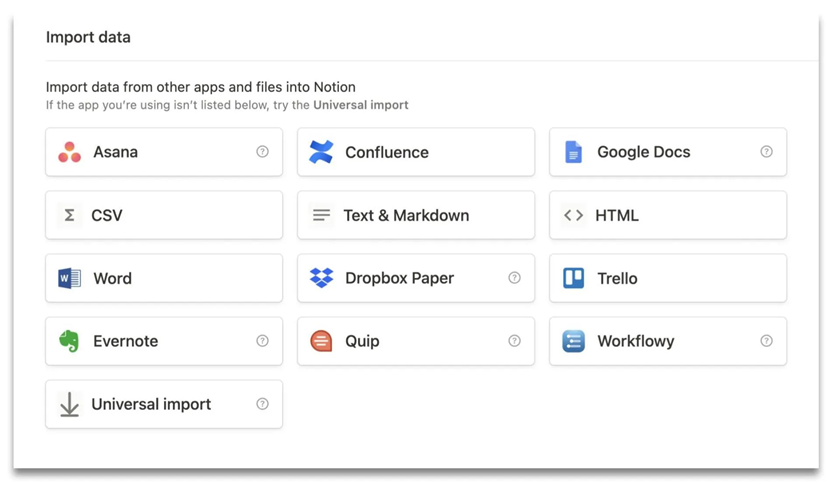Click the Evernote elephant icon
833x482 pixels.
click(x=69, y=341)
